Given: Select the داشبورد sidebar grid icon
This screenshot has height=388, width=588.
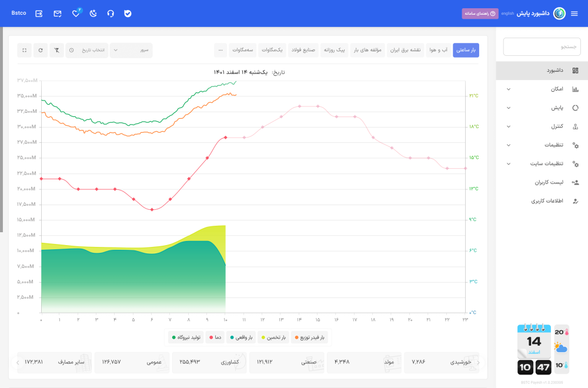Looking at the screenshot, I should click(575, 71).
